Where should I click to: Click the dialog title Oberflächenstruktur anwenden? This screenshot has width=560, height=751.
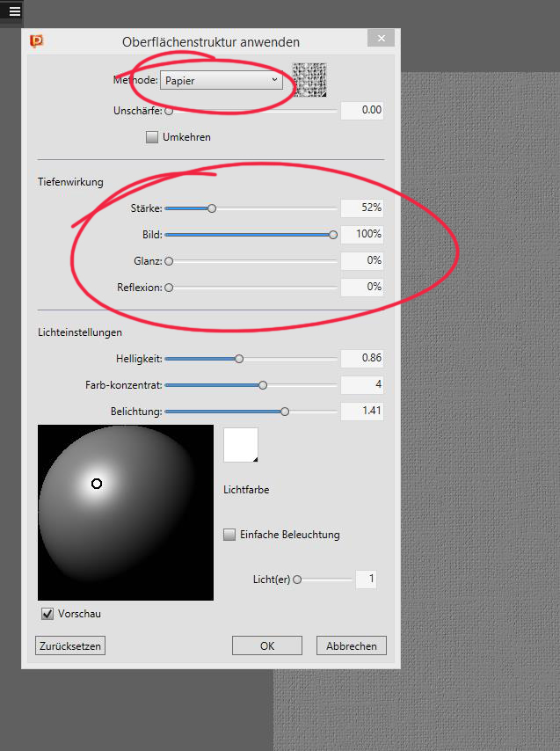point(211,42)
